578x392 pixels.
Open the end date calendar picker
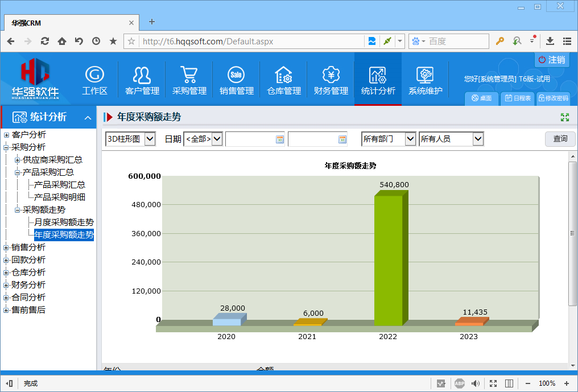point(342,139)
